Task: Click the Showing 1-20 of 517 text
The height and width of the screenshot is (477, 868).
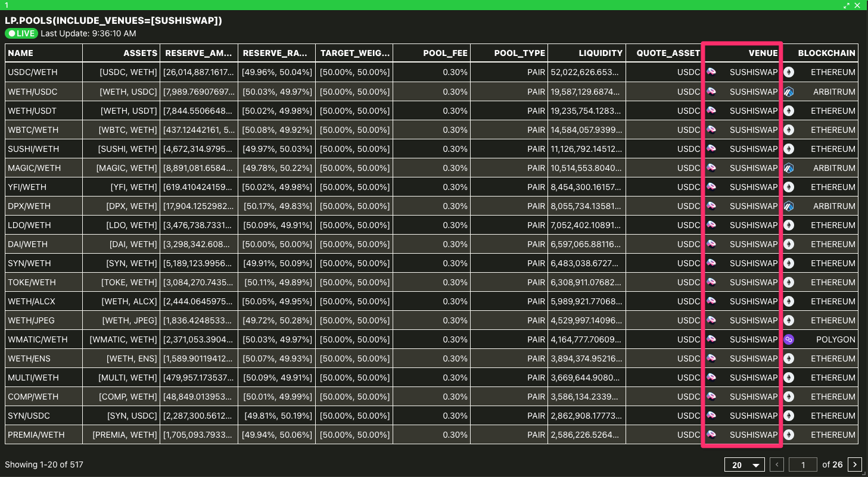Action: pyautogui.click(x=44, y=464)
